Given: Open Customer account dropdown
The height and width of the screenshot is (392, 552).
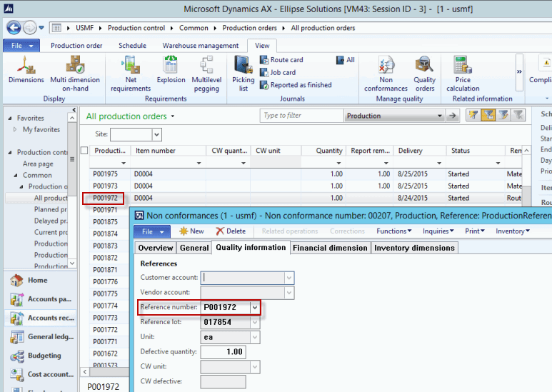Looking at the screenshot, I should (x=289, y=278).
